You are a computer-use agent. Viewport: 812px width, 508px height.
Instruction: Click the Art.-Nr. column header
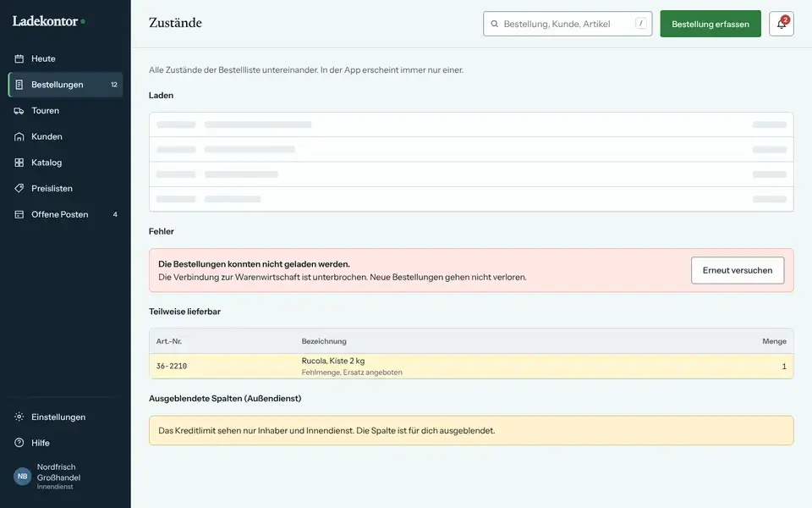[169, 341]
